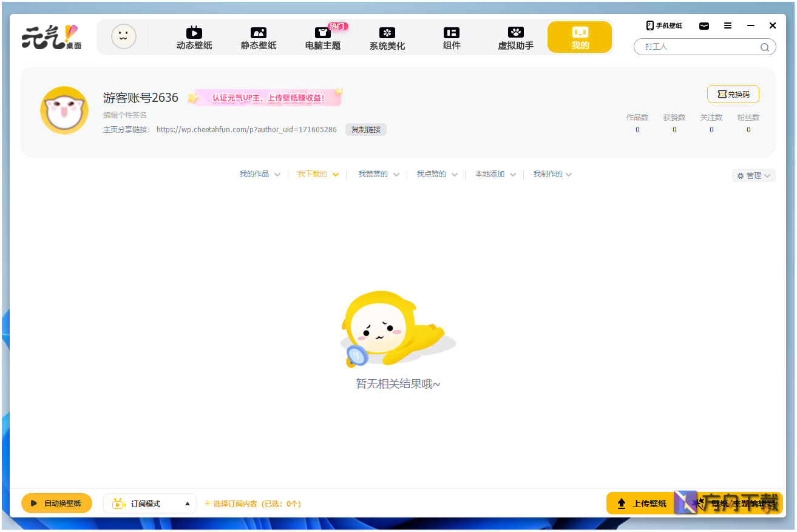This screenshot has height=532, width=797.
Task: View the 关注数 following count
Action: click(x=711, y=123)
